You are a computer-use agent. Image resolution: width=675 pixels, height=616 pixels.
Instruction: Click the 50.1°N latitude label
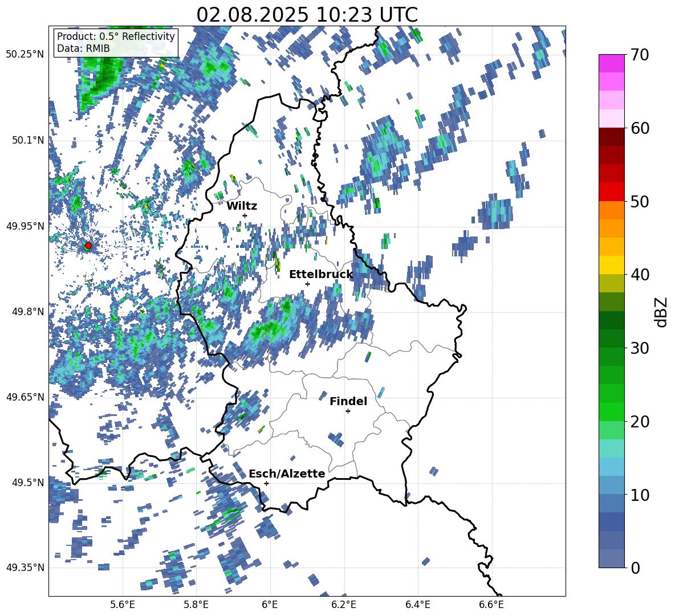pos(28,141)
